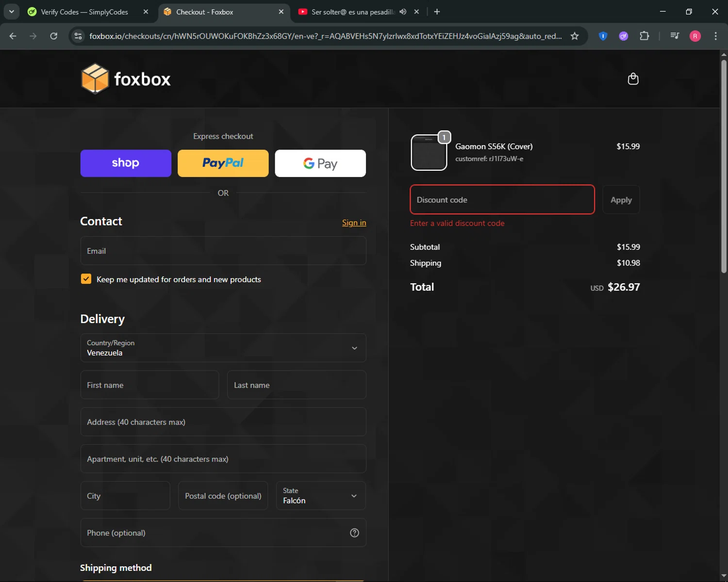The image size is (728, 582).
Task: Apply the discount code
Action: 621,199
